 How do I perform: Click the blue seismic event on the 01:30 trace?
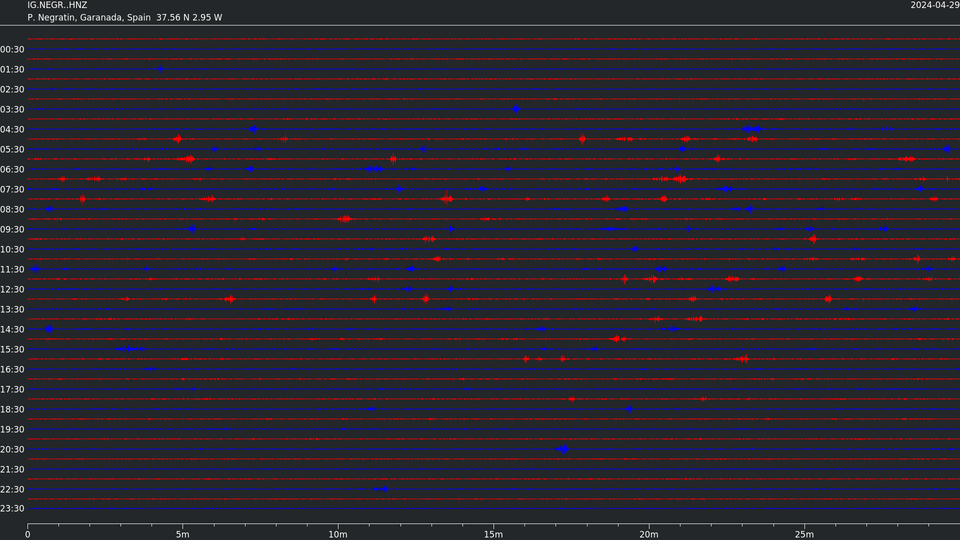coord(160,69)
